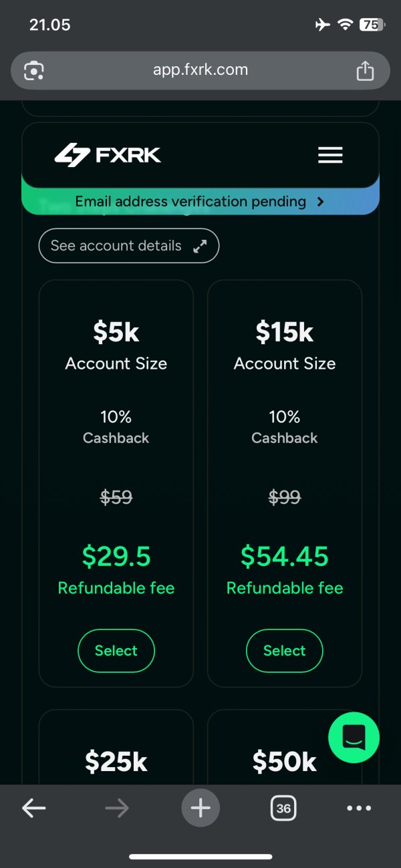Tap the browser forward arrow

pos(117,809)
